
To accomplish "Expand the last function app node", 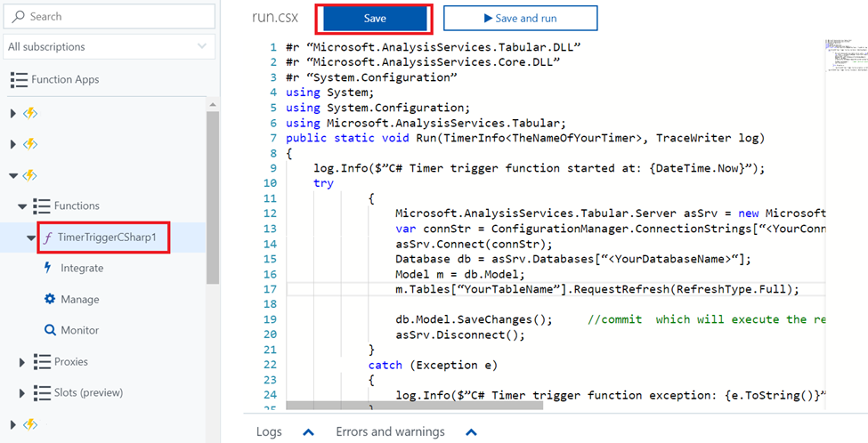I will tap(13, 424).
